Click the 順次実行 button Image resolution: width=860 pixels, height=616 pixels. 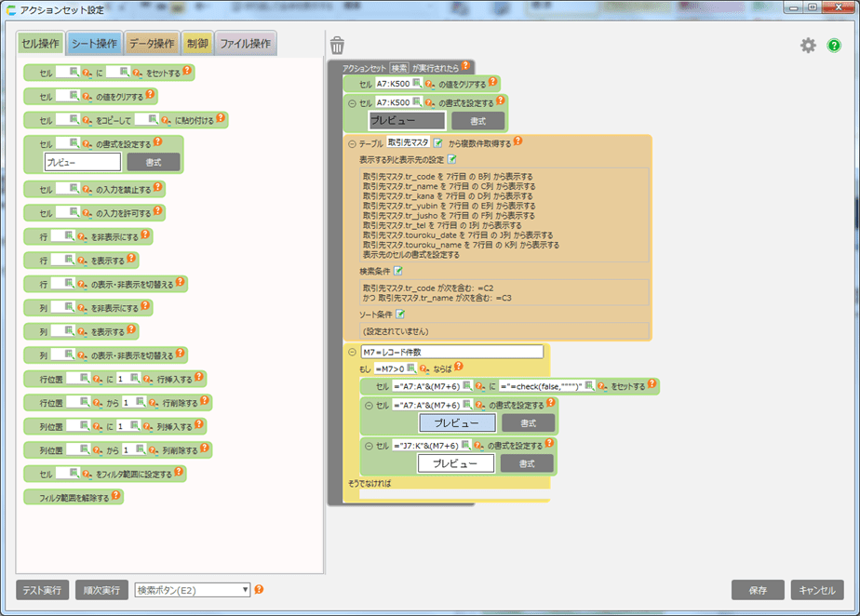101,590
